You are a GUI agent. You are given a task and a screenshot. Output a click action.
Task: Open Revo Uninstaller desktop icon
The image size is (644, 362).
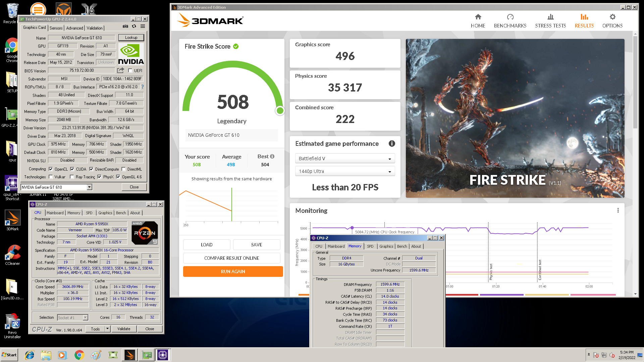(12, 326)
